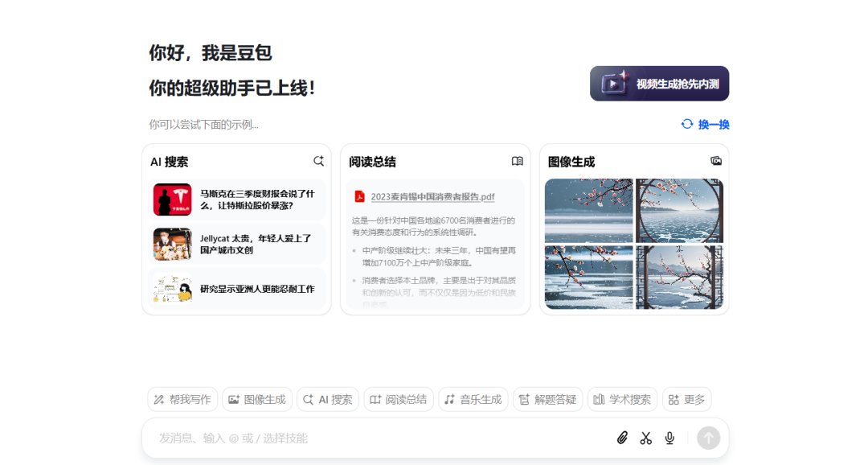This screenshot has height=465, width=868.
Task: Open the Jellycat 太贵 news item
Action: pyautogui.click(x=237, y=244)
